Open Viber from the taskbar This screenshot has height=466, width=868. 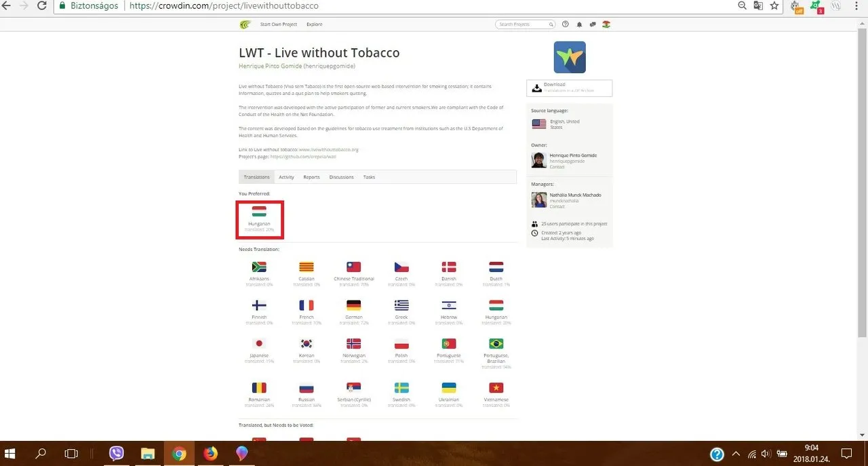pos(117,453)
